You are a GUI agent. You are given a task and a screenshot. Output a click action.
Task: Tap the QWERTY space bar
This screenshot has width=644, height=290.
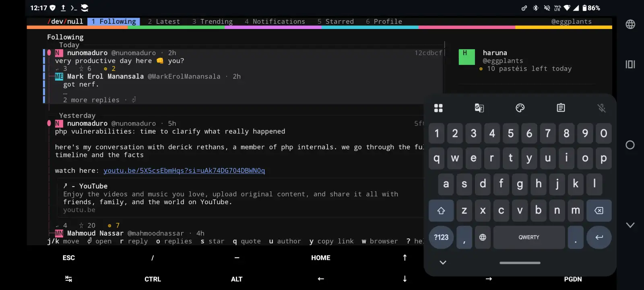point(529,237)
